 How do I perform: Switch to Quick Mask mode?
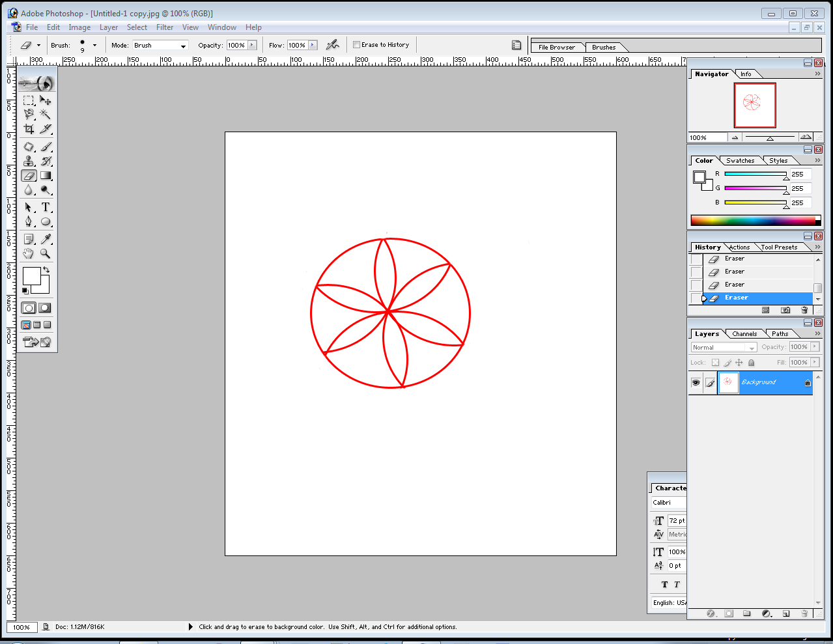tap(45, 308)
